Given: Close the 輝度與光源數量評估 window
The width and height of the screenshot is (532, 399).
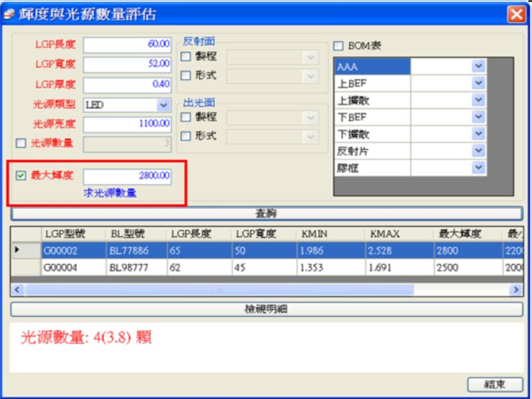Looking at the screenshot, I should (x=516, y=14).
